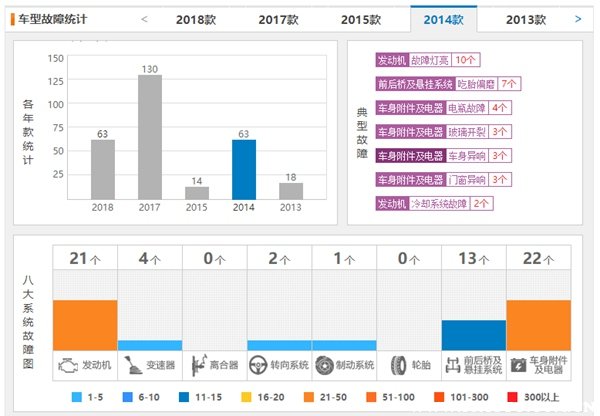Screen dimensions: 600x416
Task: Go to previous model years arrow
Action: click(x=144, y=19)
